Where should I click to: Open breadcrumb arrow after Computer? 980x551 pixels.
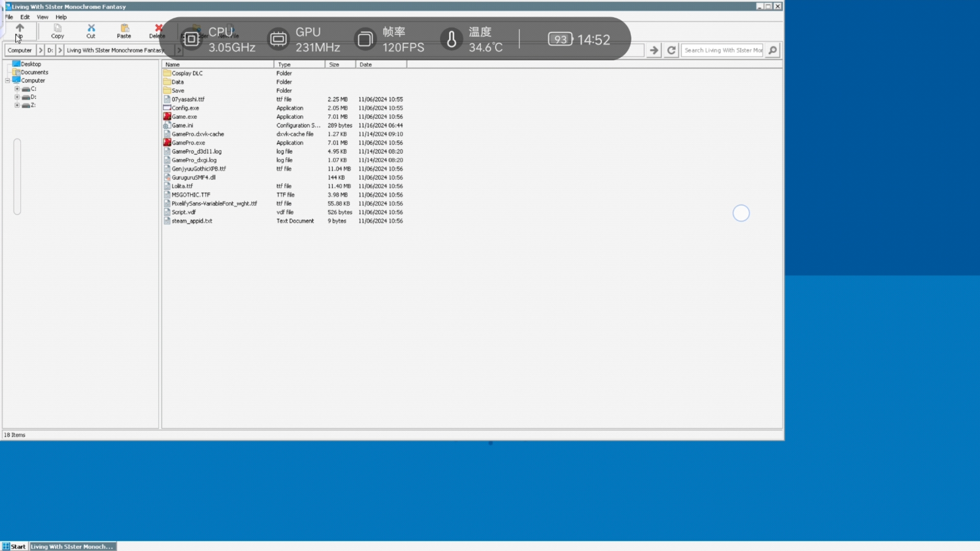[40, 50]
